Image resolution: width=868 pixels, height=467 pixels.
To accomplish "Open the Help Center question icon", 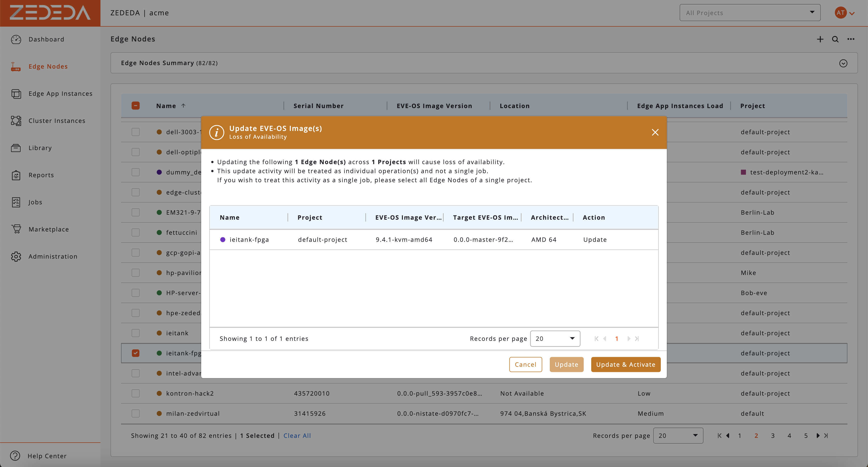I will pos(15,455).
